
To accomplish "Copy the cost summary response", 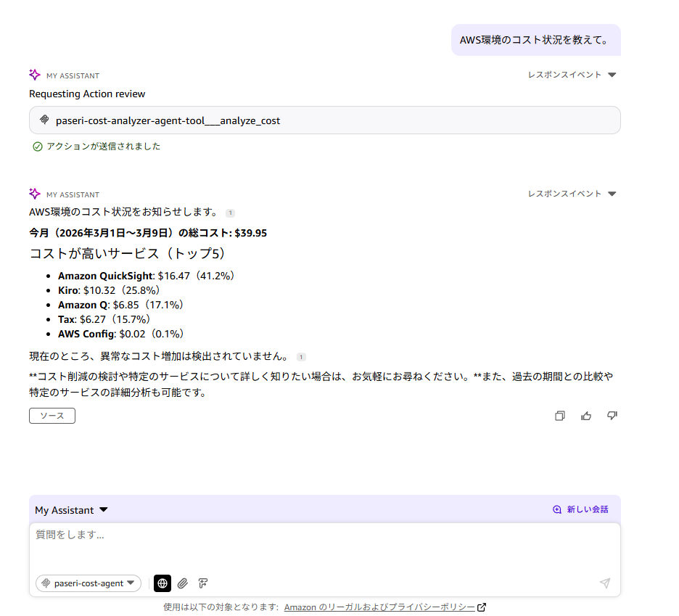I will coord(559,416).
